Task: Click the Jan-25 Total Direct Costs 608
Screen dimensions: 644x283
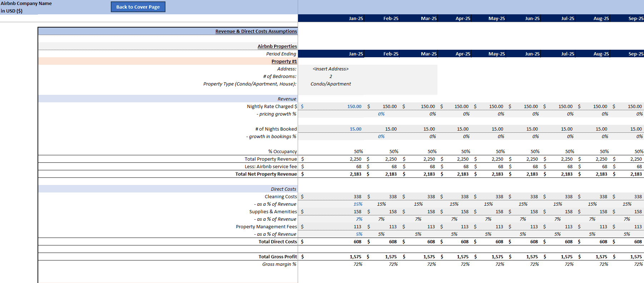Action: pos(357,241)
